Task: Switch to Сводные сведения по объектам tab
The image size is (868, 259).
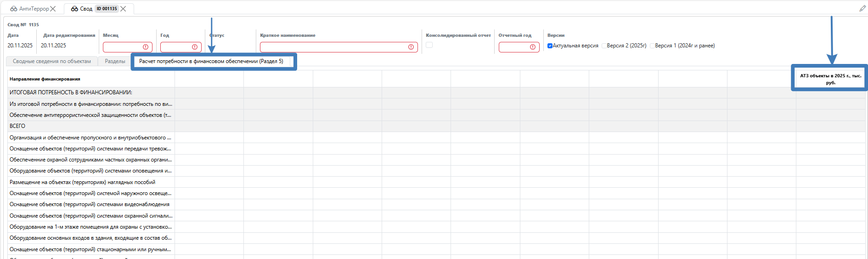Action: (52, 61)
